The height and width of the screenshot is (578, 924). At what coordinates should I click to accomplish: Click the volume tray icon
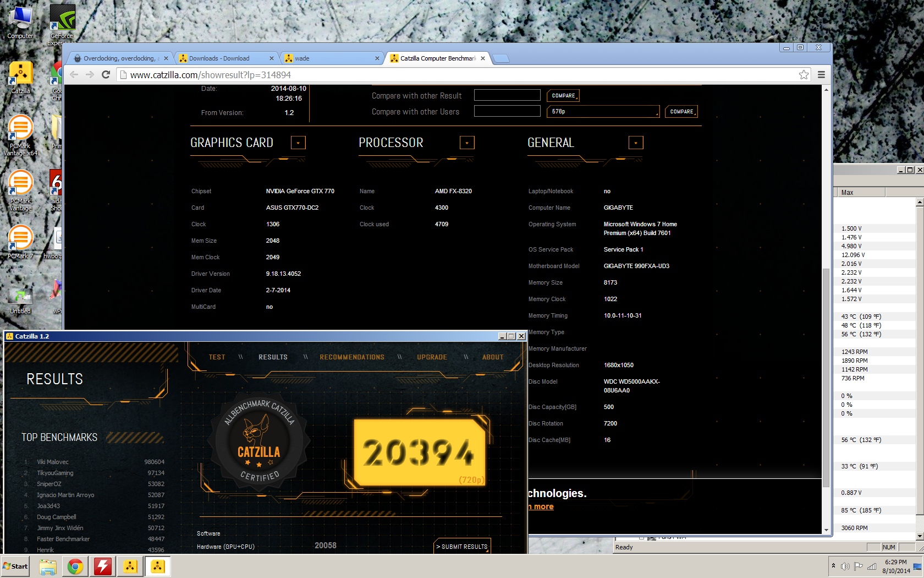point(845,566)
